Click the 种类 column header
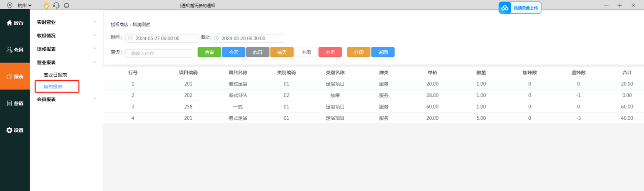Image resolution: width=644 pixels, height=191 pixels. 384,73
